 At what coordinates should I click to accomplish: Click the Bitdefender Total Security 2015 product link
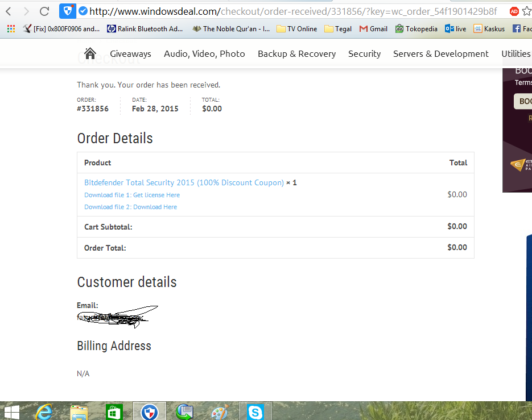coord(184,182)
